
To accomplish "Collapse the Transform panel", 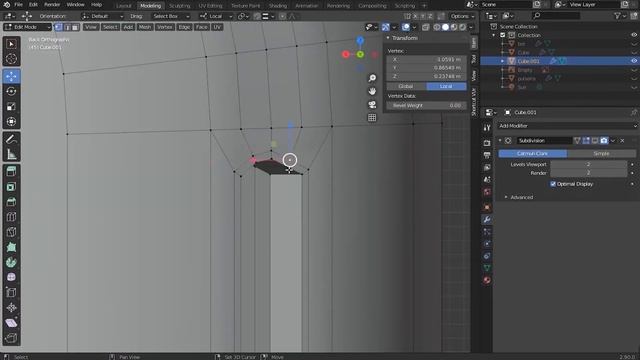I will coord(388,38).
